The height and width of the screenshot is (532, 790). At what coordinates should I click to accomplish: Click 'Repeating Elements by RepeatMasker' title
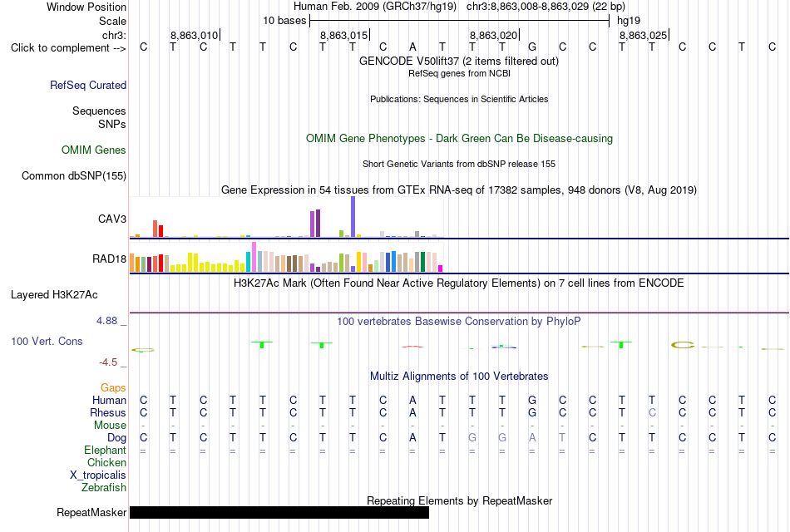coord(459,500)
